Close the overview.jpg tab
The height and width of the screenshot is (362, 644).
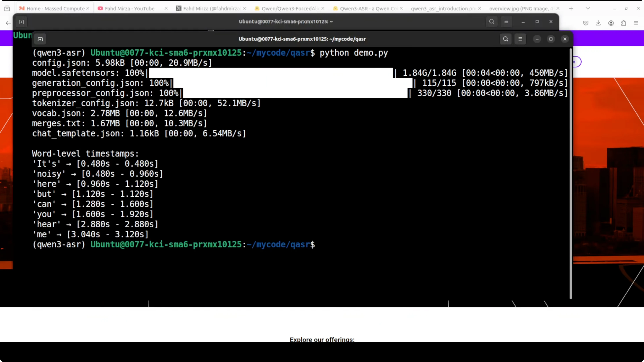[558, 9]
